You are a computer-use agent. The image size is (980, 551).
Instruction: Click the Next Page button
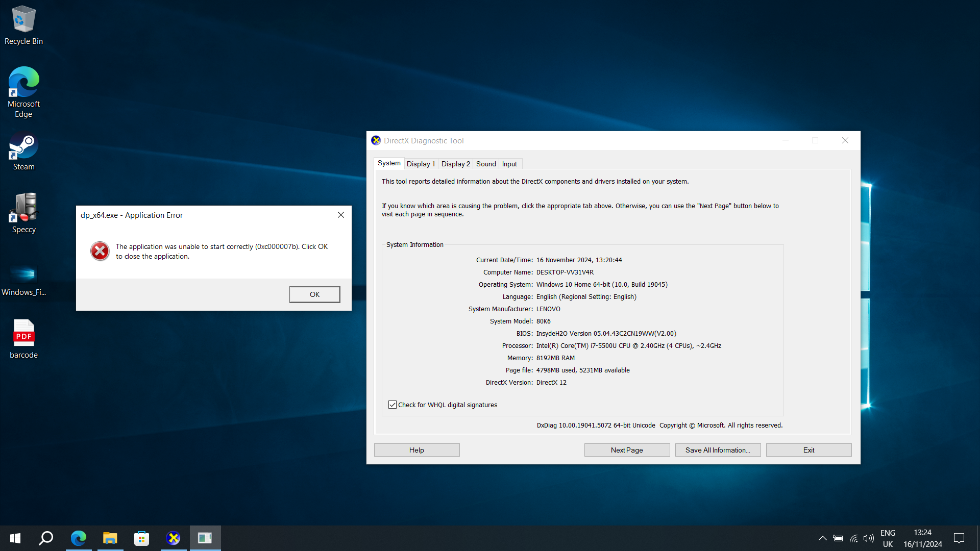627,450
